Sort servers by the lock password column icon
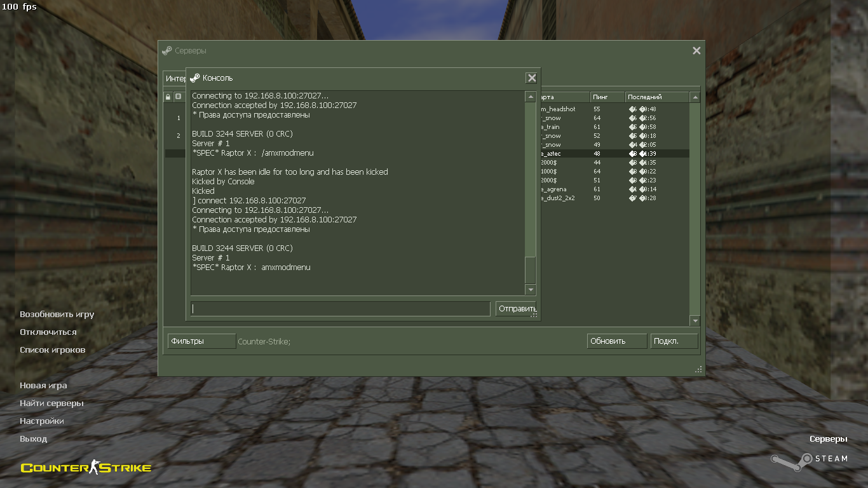 (x=168, y=97)
